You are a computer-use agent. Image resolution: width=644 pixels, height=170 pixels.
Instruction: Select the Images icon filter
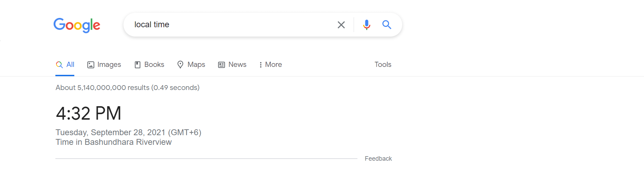pyautogui.click(x=91, y=65)
